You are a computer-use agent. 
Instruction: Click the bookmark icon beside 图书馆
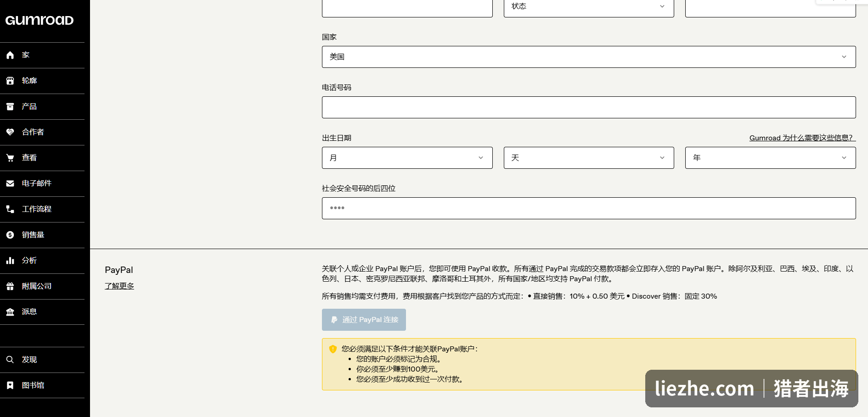tap(10, 385)
